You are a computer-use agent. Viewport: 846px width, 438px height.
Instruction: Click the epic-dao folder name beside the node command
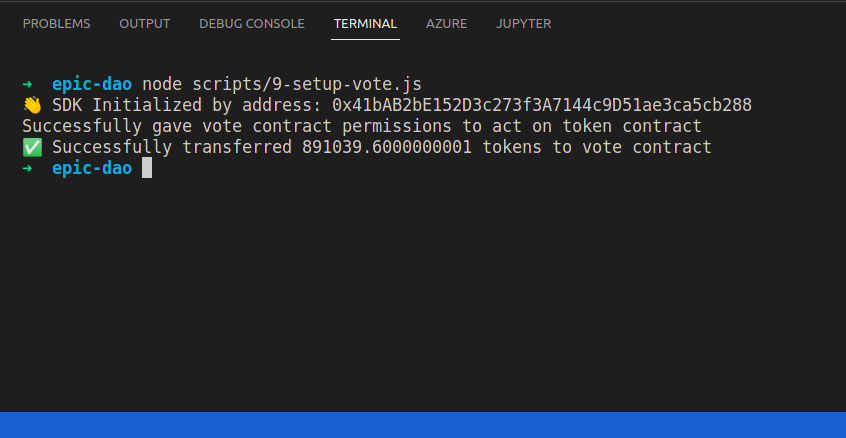(92, 84)
